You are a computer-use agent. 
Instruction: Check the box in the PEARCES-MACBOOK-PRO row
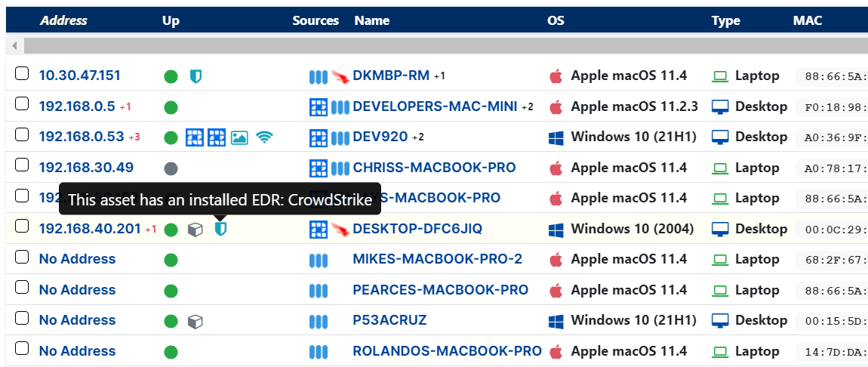22,287
